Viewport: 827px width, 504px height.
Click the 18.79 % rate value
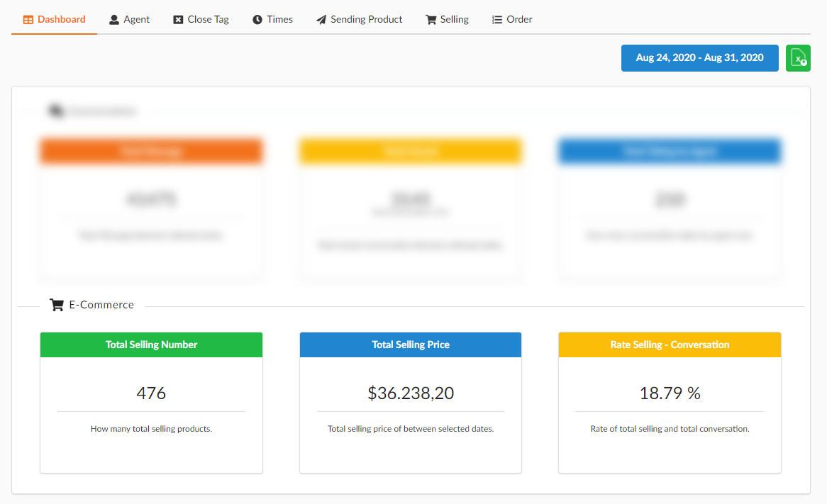[670, 393]
